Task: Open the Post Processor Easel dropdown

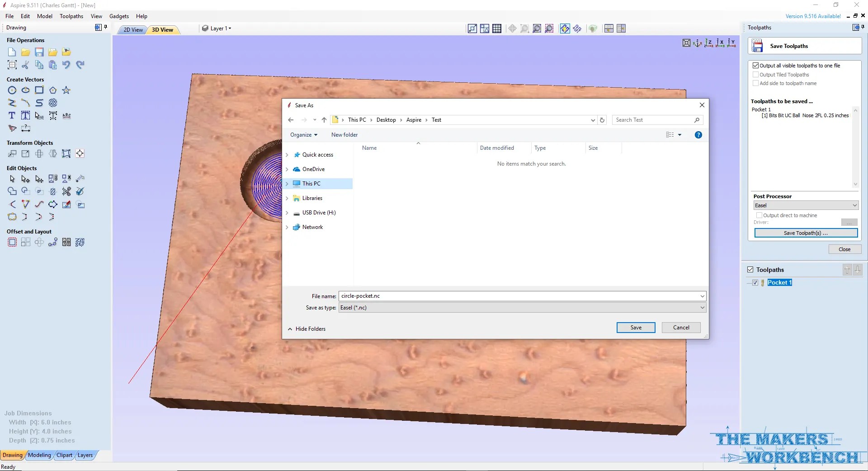Action: coord(854,205)
